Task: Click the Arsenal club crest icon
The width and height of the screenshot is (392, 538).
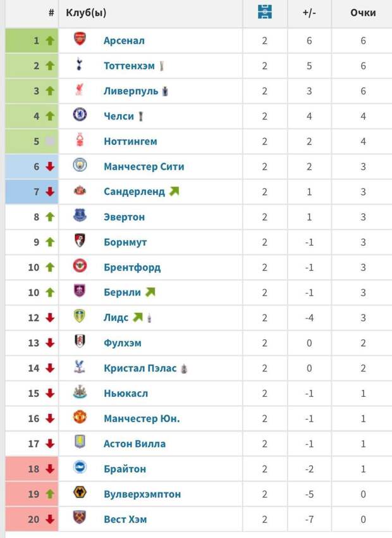Action: [80, 39]
